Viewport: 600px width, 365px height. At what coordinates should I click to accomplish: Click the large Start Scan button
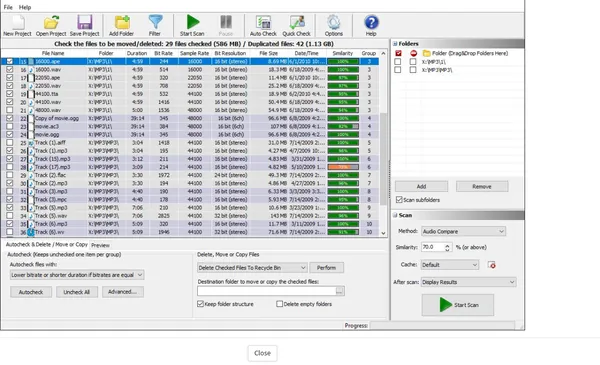tap(458, 305)
